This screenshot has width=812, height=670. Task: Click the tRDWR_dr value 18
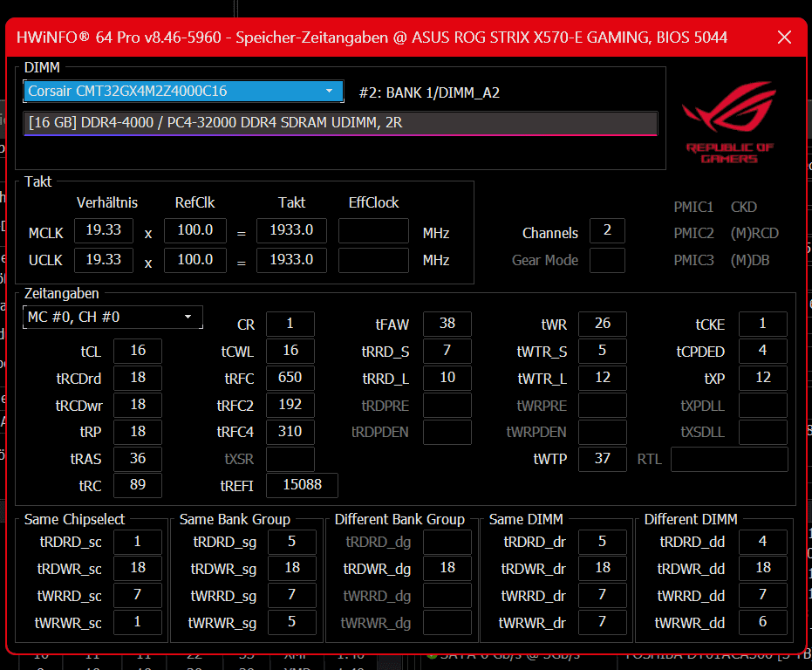coord(603,569)
